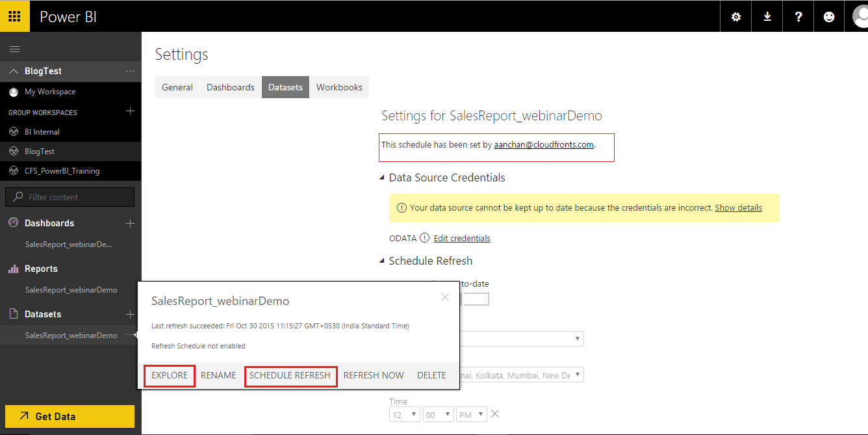
Task: Open the dataset ellipsis menu
Action: point(130,336)
